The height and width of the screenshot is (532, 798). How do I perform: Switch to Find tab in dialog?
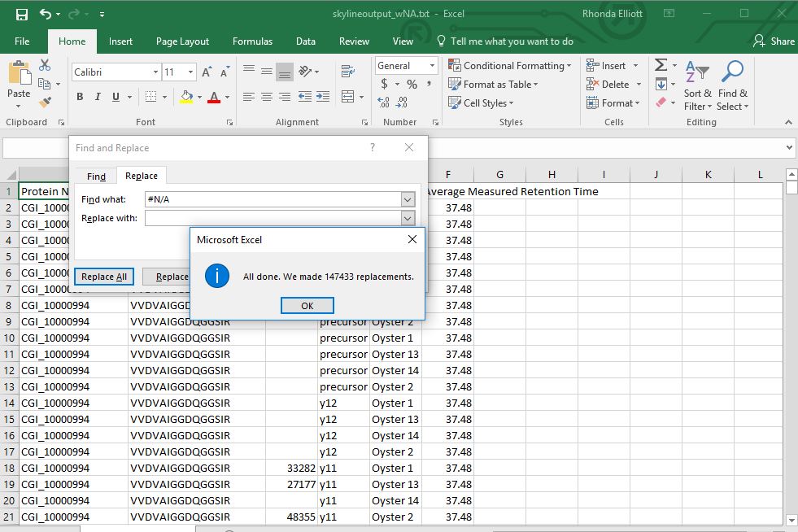point(96,177)
